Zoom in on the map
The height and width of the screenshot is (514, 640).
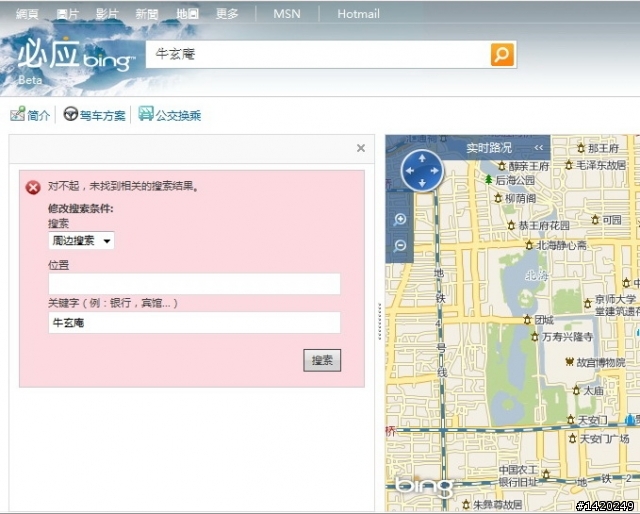(x=400, y=220)
